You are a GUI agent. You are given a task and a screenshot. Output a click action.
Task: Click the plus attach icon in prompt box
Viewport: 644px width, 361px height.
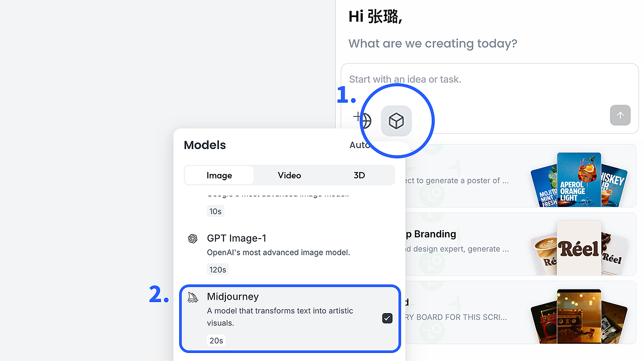click(x=357, y=117)
